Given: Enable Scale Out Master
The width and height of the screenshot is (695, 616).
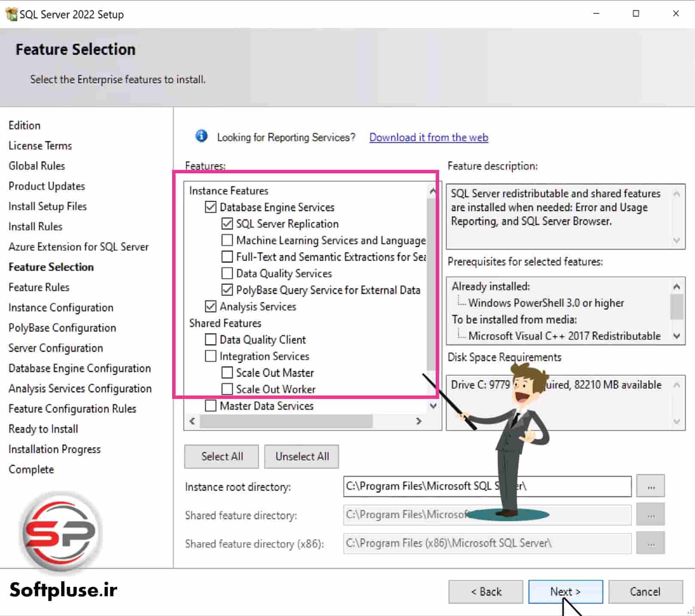Looking at the screenshot, I should click(x=227, y=372).
